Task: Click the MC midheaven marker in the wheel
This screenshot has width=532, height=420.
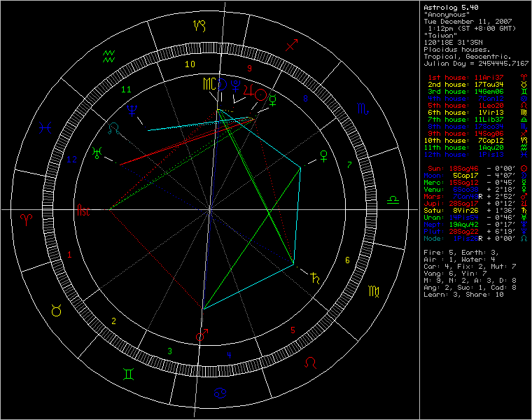Action: pos(209,84)
